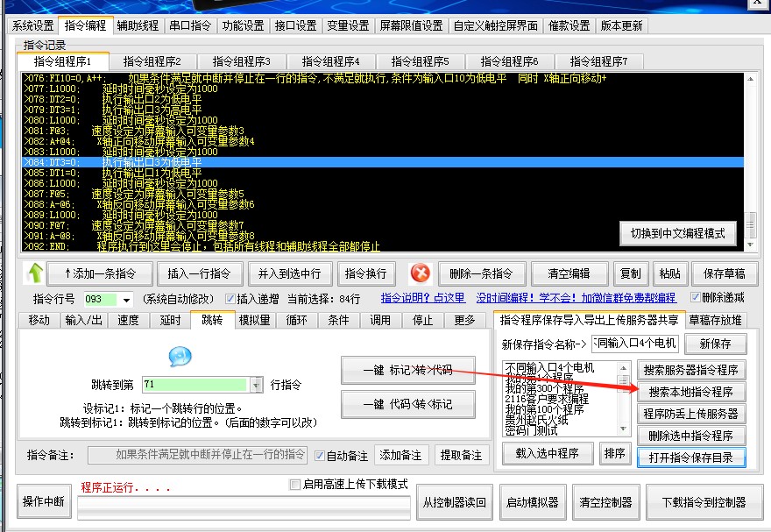Click the 指令备注 text field

(x=198, y=455)
